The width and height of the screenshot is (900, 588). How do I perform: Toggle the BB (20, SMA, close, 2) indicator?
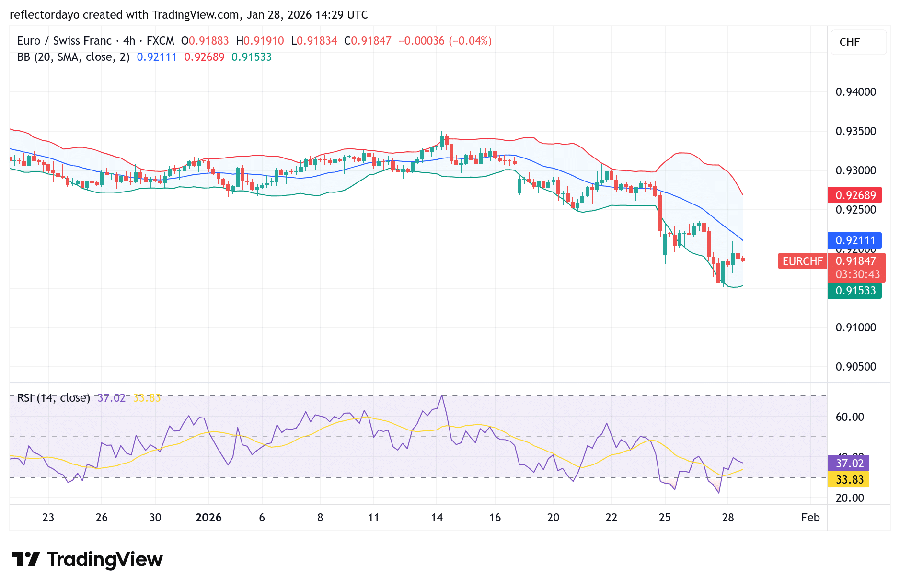(72, 57)
